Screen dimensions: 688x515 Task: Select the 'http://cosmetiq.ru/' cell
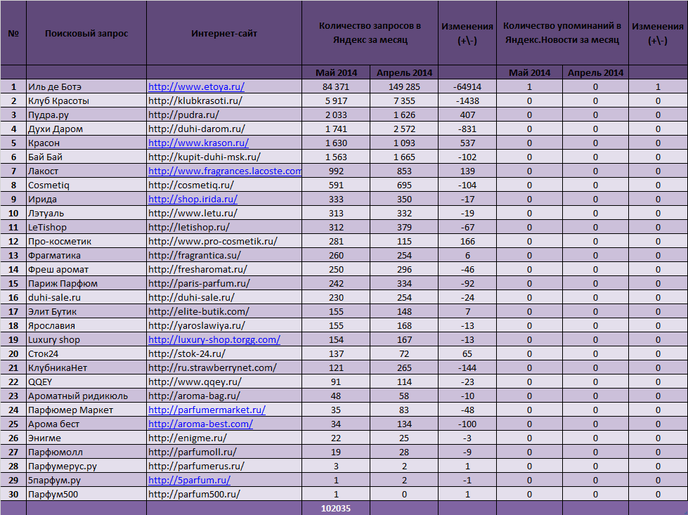224,185
